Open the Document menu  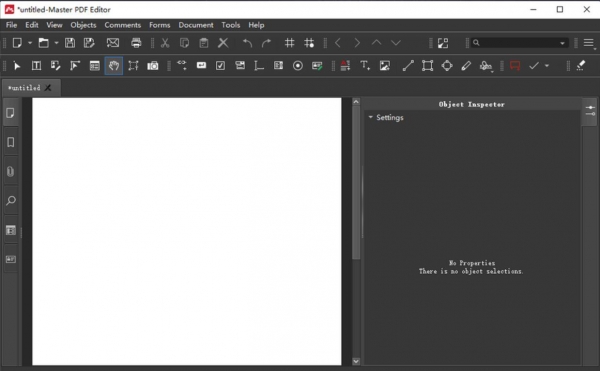196,25
